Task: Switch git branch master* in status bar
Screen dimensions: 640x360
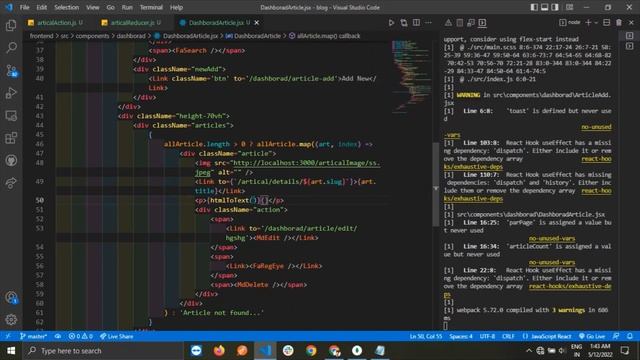Action: (x=33, y=336)
